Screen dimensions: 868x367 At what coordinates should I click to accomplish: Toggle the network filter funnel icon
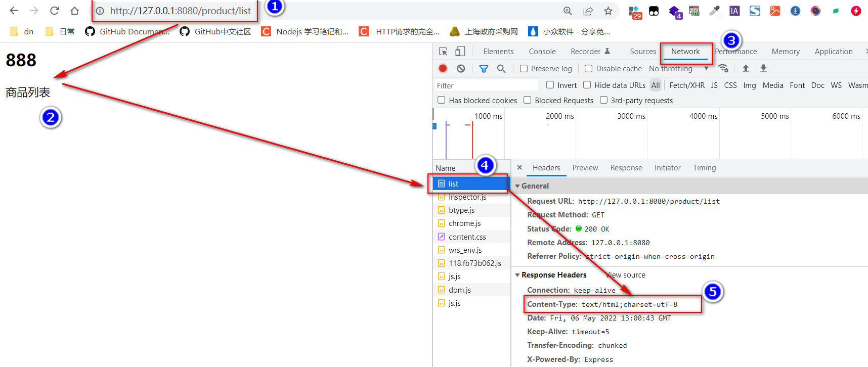point(484,68)
